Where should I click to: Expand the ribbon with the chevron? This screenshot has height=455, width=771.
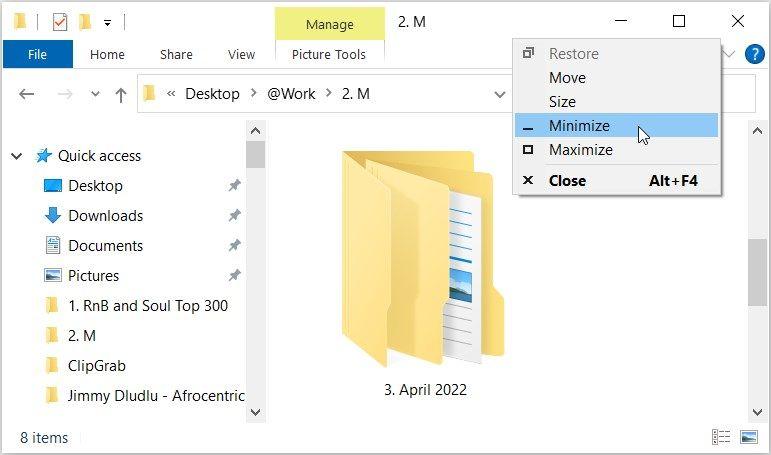729,54
